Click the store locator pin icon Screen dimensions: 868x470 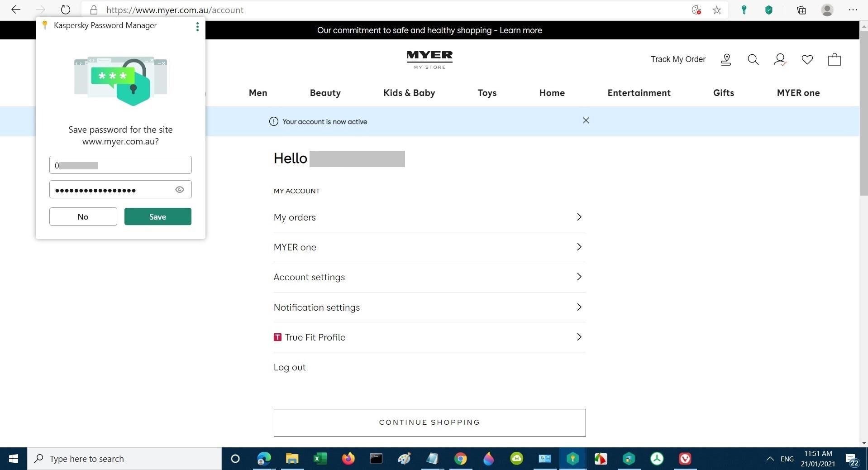726,59
